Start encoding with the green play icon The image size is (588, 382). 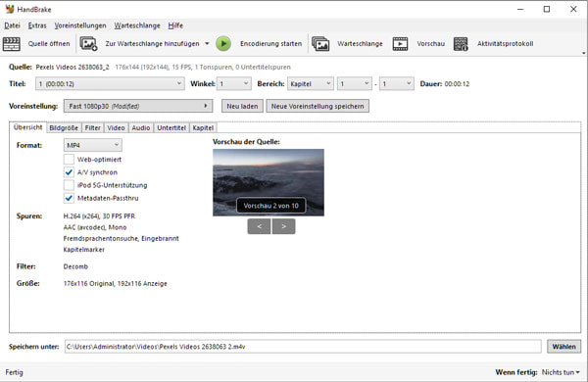click(x=223, y=44)
